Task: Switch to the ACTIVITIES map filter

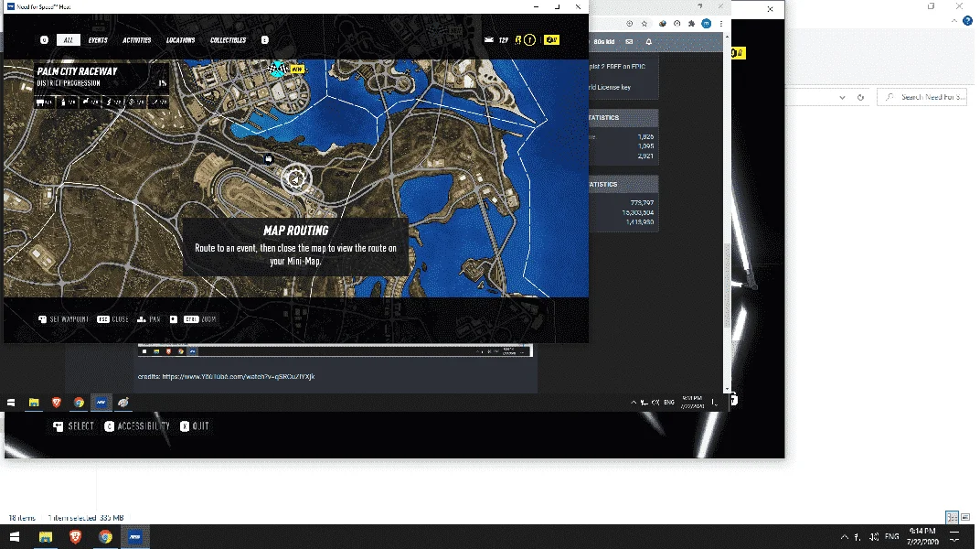Action: point(136,40)
